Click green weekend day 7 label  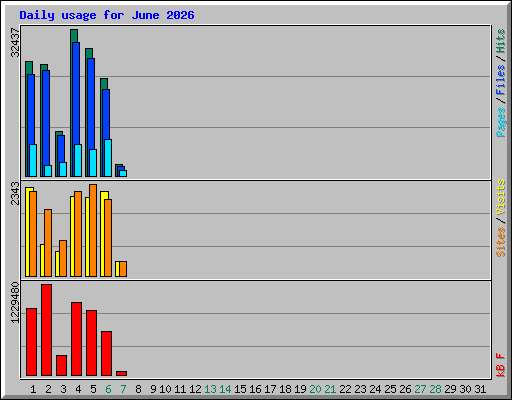[123, 389]
